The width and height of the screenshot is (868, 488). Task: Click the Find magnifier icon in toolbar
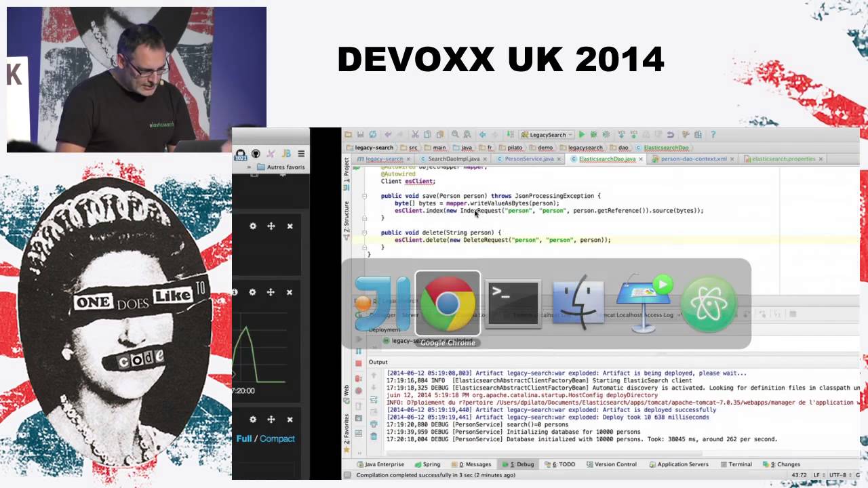coord(456,135)
